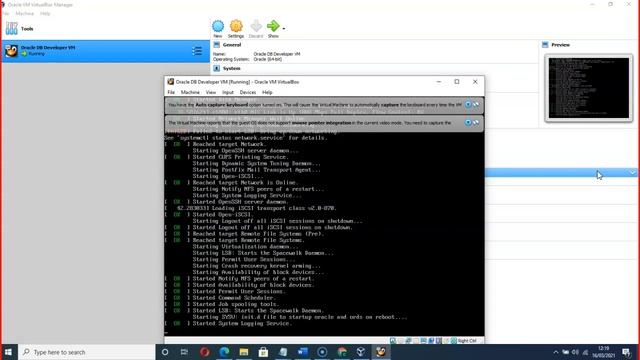
Task: Open File menu in VM window
Action: point(171,92)
